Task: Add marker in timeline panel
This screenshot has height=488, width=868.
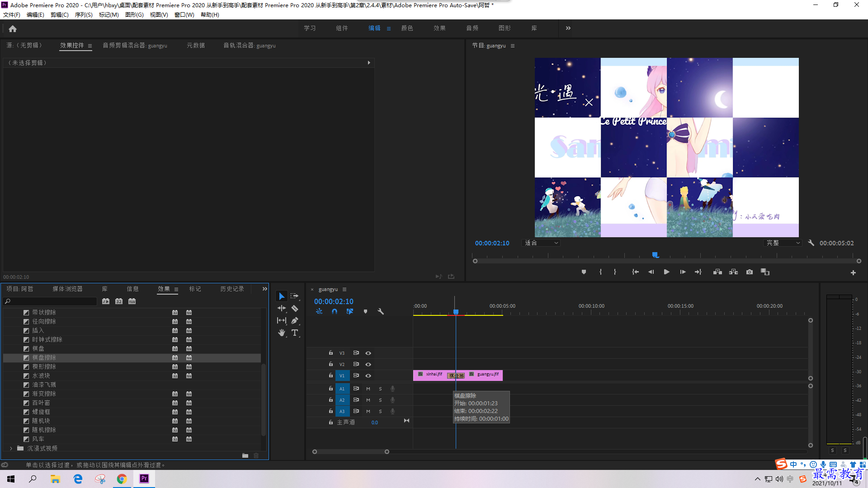Action: pos(365,311)
